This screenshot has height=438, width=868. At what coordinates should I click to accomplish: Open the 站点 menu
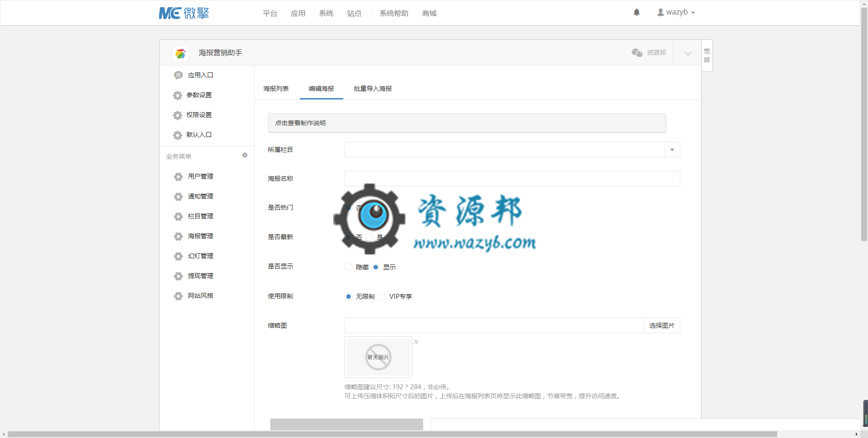354,14
